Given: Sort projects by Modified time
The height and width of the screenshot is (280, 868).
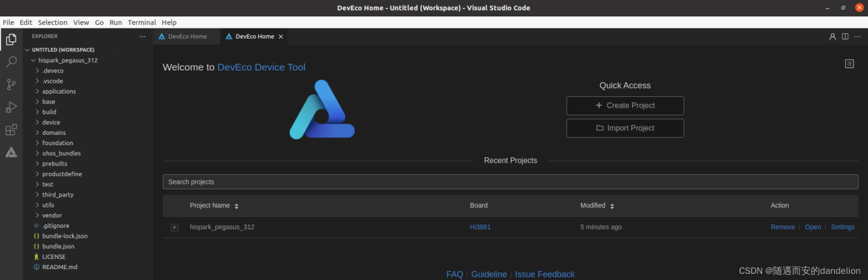Looking at the screenshot, I should click(x=612, y=206).
